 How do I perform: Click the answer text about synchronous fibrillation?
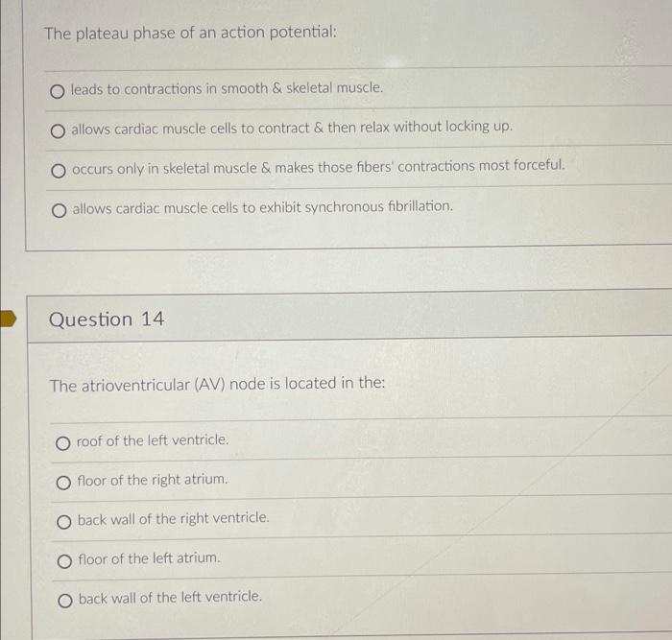263,207
